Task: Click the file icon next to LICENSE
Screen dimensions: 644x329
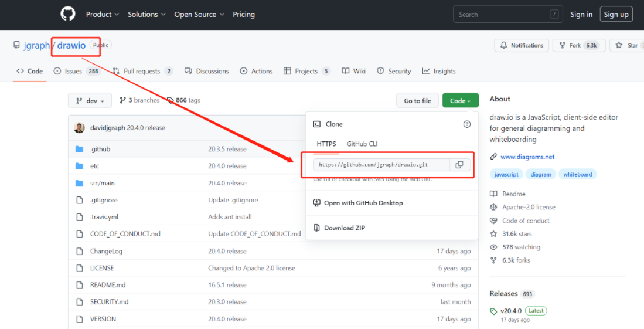Action: point(80,268)
